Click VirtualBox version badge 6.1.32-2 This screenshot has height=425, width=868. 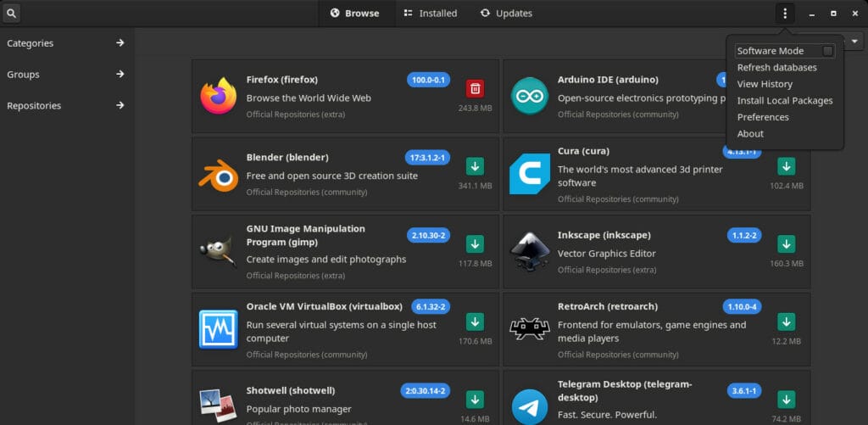431,306
